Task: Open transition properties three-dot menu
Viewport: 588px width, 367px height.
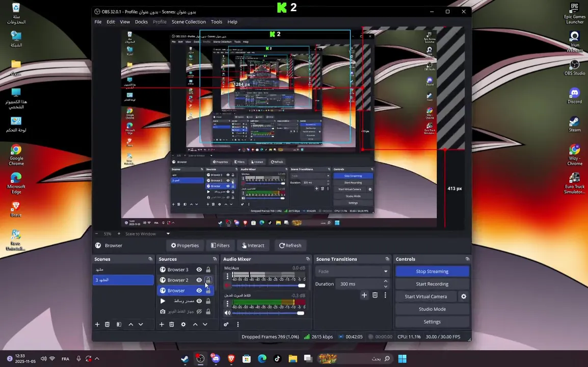Action: coord(385,295)
